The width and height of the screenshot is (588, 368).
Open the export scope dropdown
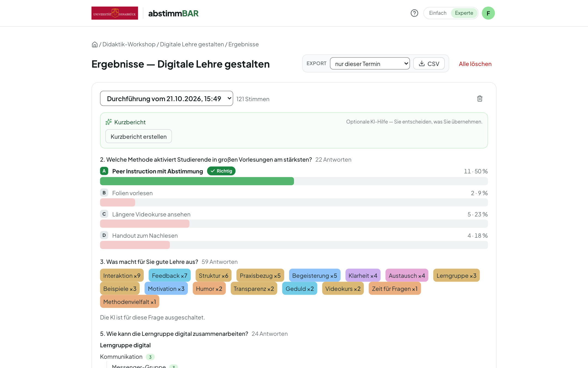click(x=370, y=64)
